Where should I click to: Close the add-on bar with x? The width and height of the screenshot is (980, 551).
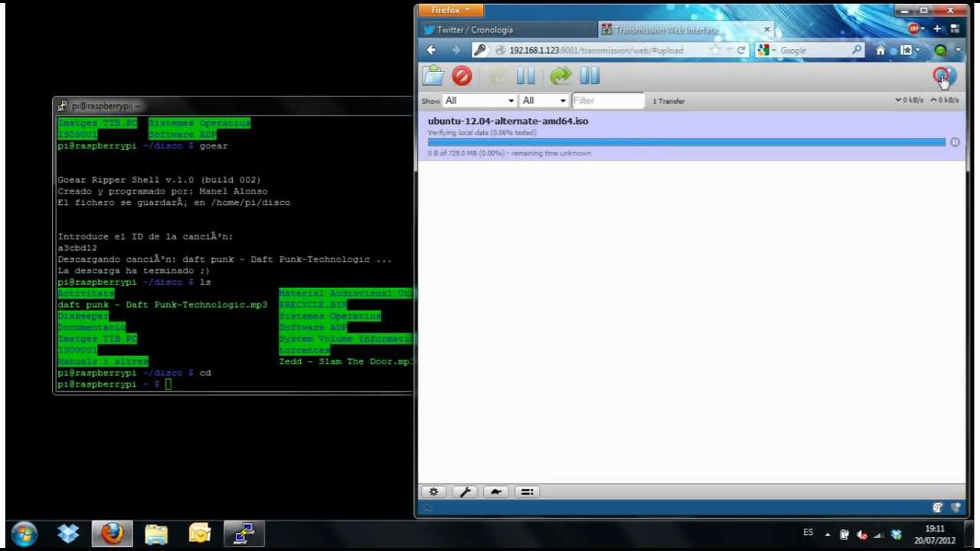(x=427, y=507)
